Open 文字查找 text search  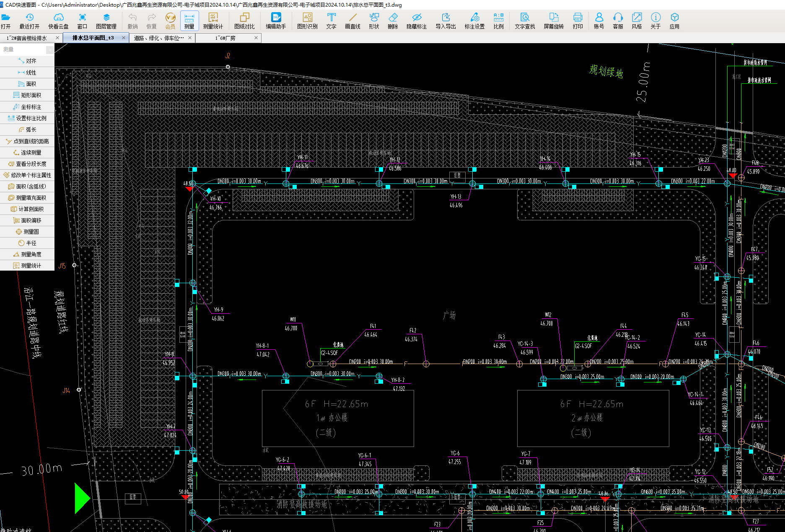(x=525, y=21)
